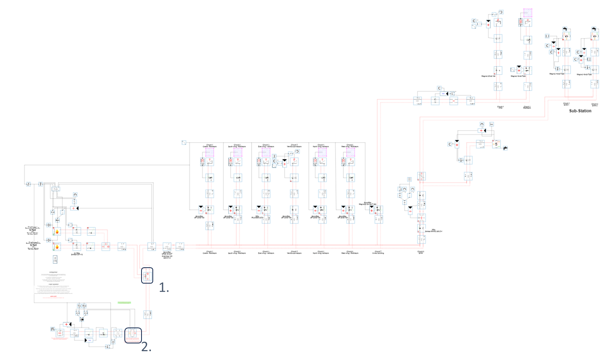This screenshot has height=364, width=603.
Task: Click the tap icon at far top right
Action: (594, 29)
